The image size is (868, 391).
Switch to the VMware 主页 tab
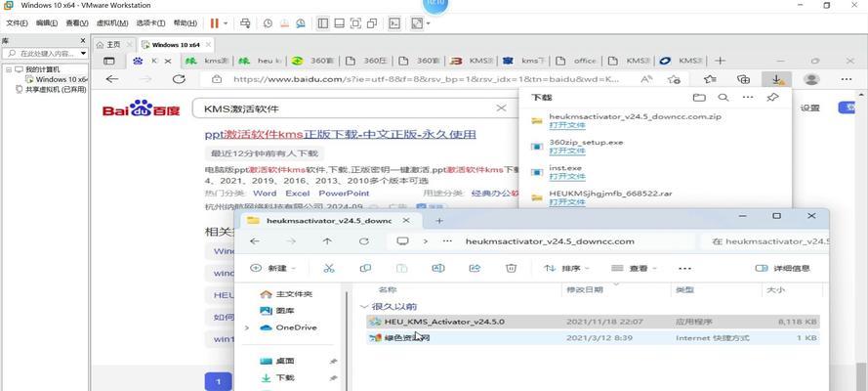(113, 45)
